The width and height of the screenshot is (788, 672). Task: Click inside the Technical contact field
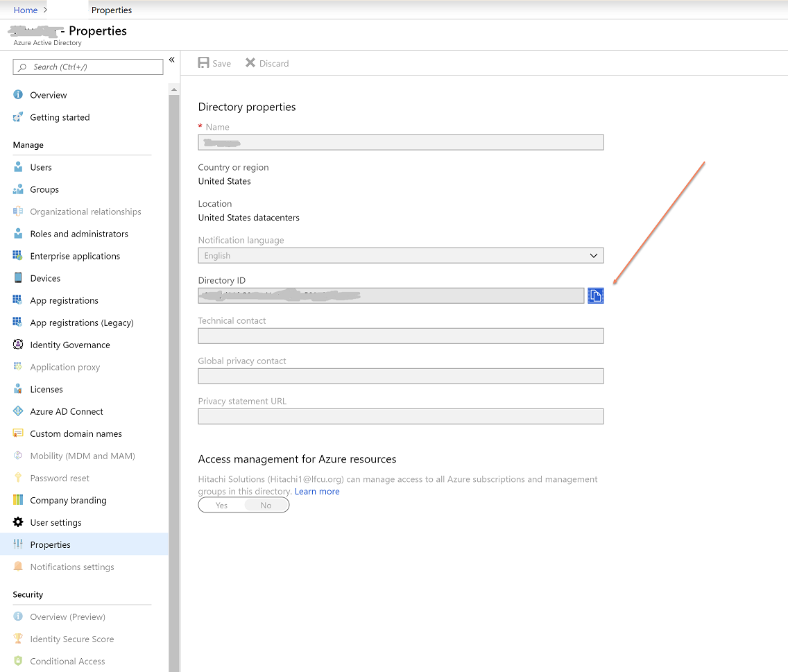click(400, 336)
